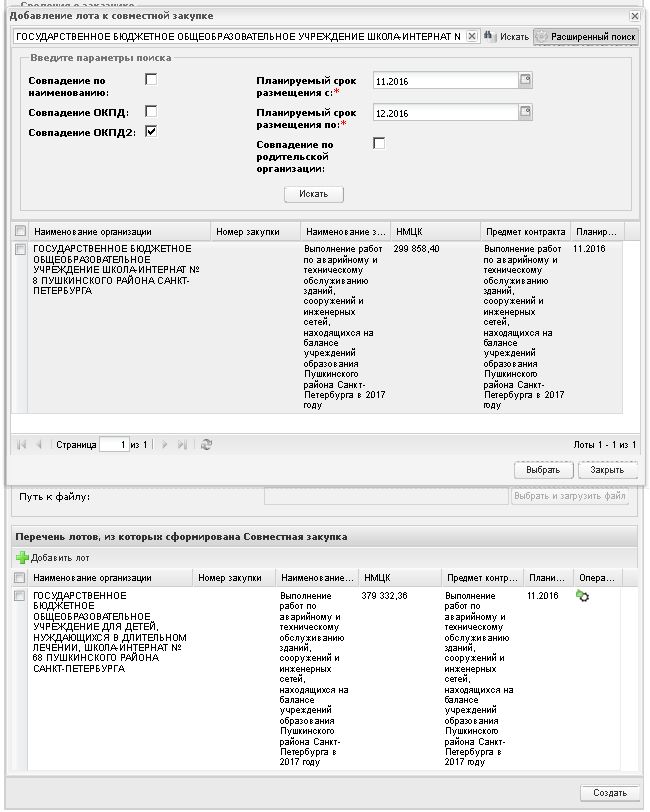Click the Добавить лот label
The image size is (650, 812).
60,558
